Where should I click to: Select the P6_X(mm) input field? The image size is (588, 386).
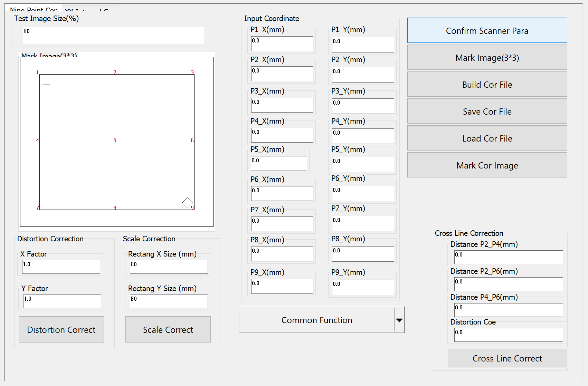282,194
